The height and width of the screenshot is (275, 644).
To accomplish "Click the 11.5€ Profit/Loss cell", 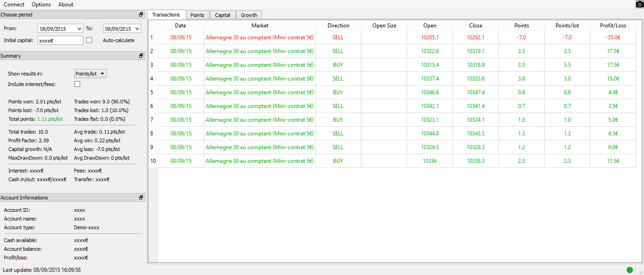I will tap(613, 161).
